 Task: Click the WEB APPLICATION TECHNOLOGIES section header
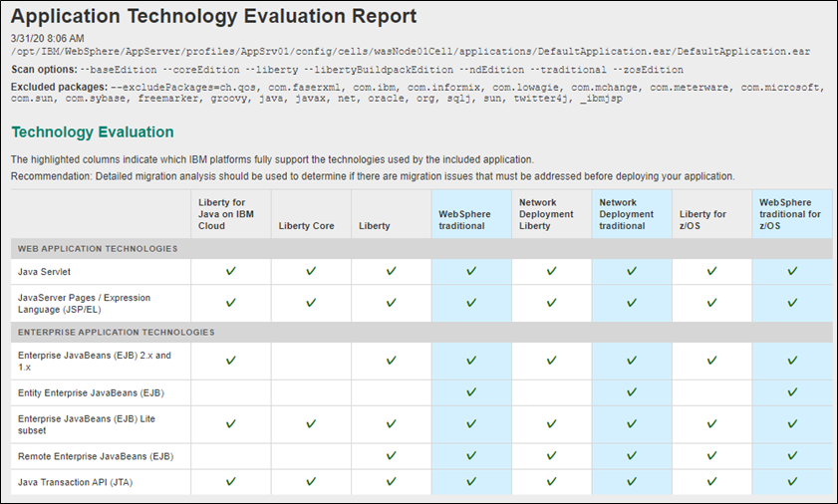pyautogui.click(x=98, y=249)
